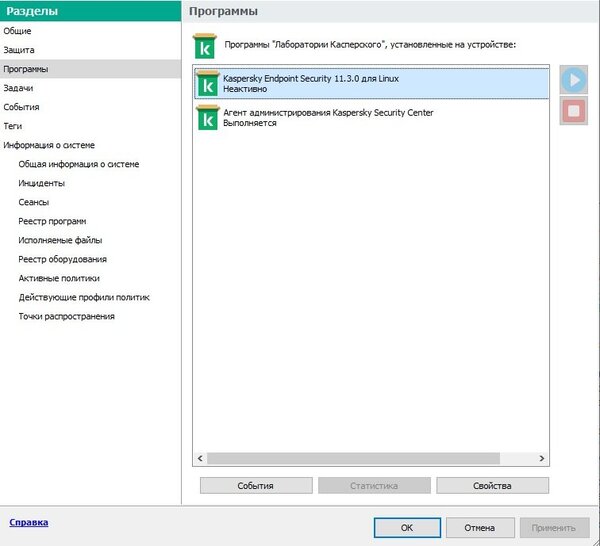Image resolution: width=600 pixels, height=546 pixels.
Task: Click the Неактивно status text
Action: coord(245,89)
